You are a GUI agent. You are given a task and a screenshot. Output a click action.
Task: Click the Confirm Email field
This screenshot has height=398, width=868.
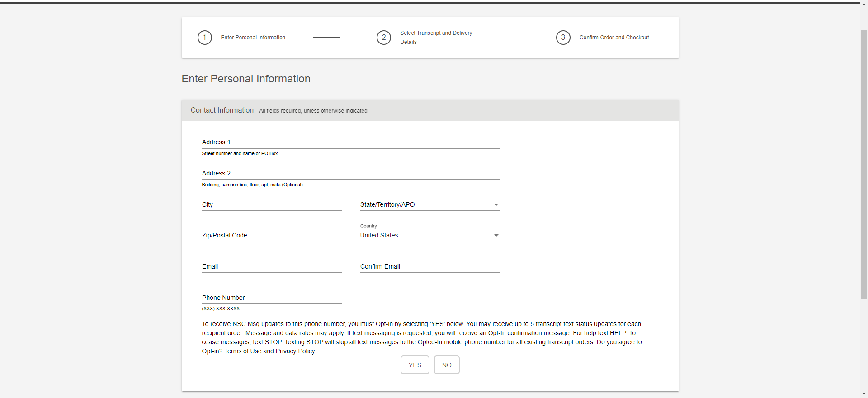tap(430, 267)
